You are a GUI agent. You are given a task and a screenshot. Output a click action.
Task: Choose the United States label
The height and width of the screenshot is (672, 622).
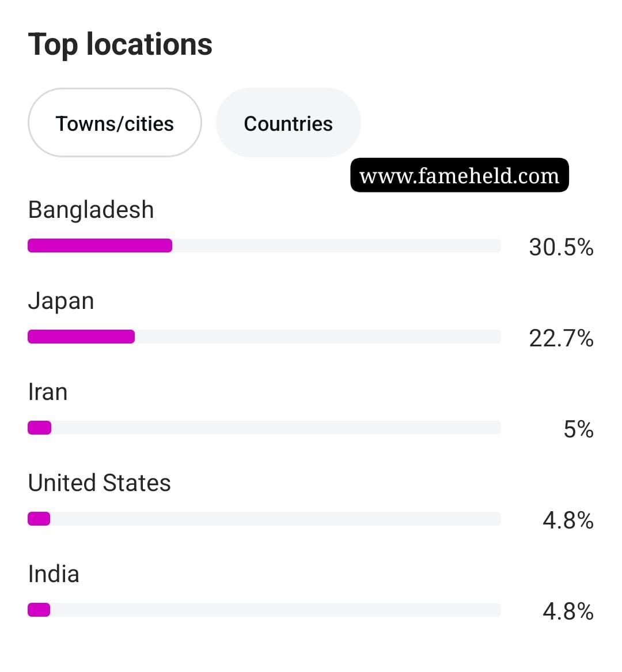click(x=100, y=483)
